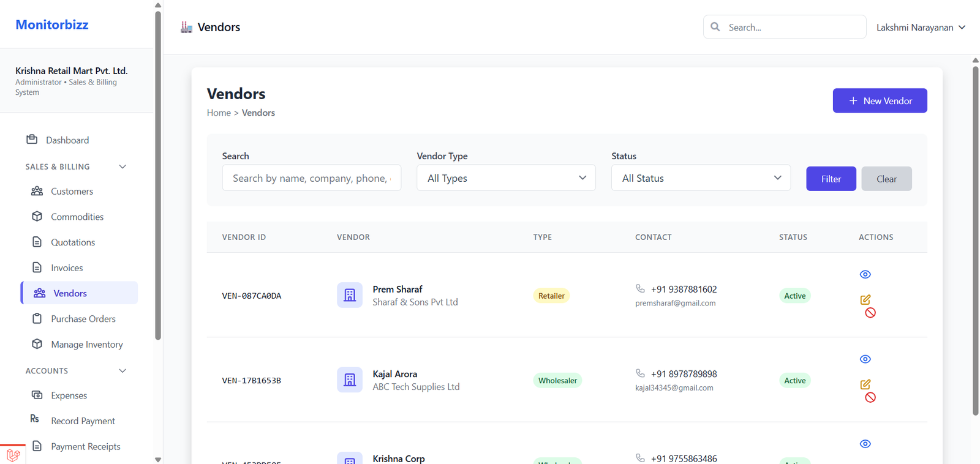View Krishna Corp vendor using eye icon

pyautogui.click(x=865, y=444)
